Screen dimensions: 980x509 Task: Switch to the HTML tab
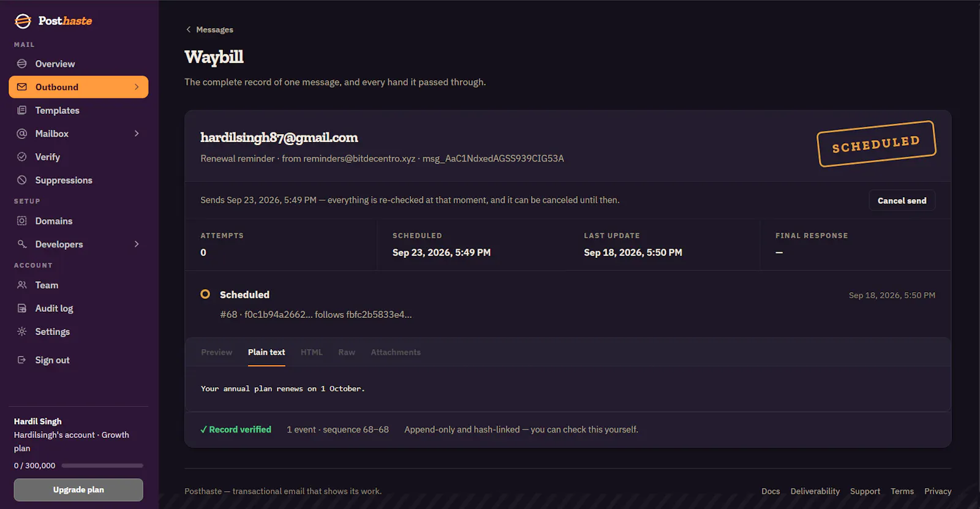pos(312,352)
